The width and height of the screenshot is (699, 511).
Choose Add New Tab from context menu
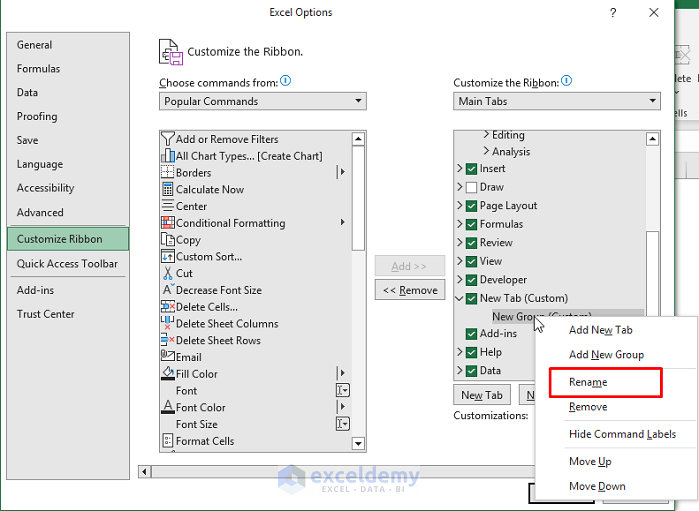tap(600, 330)
